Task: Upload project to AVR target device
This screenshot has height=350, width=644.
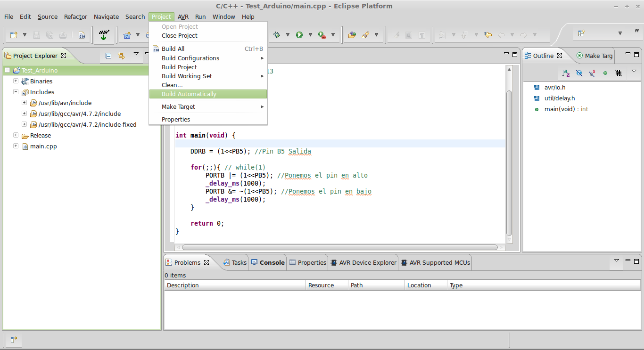Action: pos(104,34)
